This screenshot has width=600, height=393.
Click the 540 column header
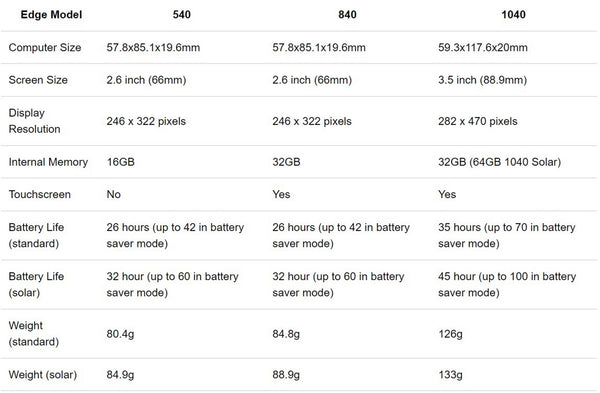[181, 15]
